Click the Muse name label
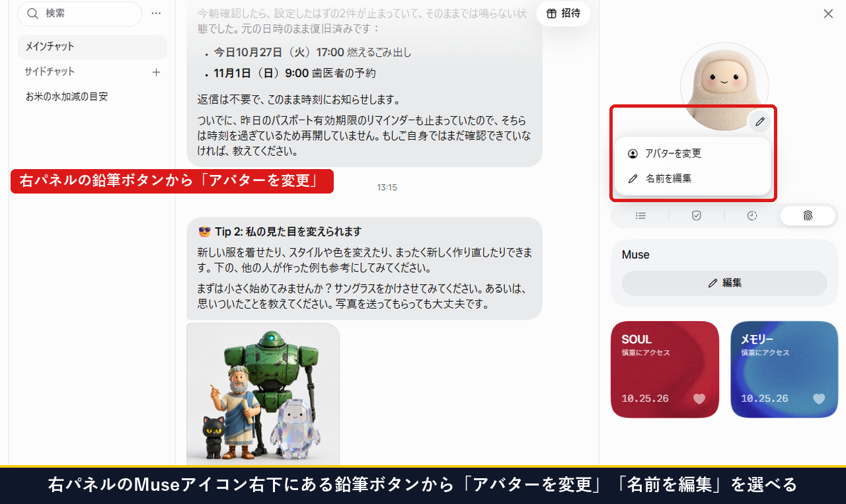The width and height of the screenshot is (846, 504). pyautogui.click(x=636, y=254)
